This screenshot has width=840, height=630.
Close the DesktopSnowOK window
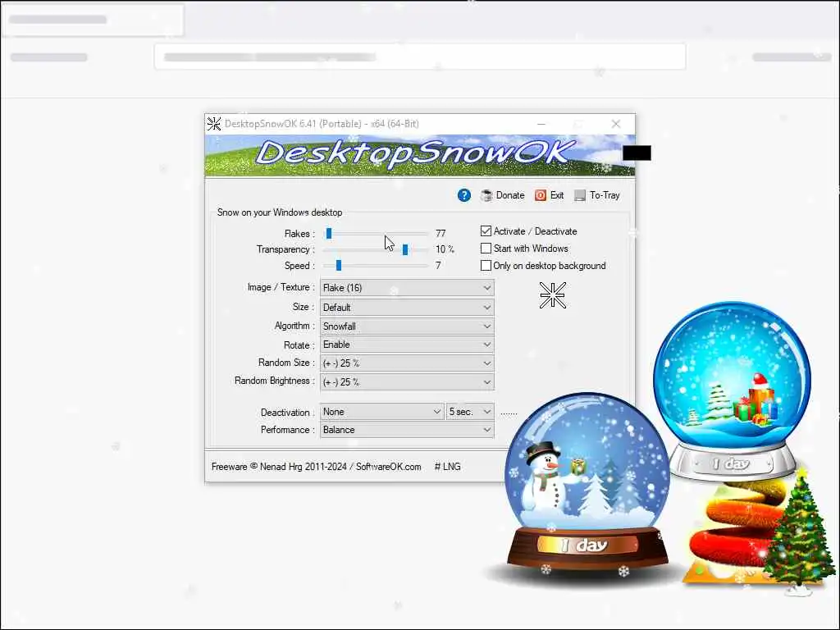click(x=616, y=124)
